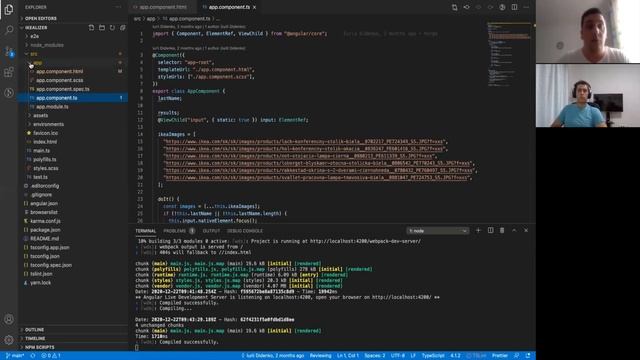Expand the assets folder
Viewport: 640px width, 360px height.
[73, 116]
